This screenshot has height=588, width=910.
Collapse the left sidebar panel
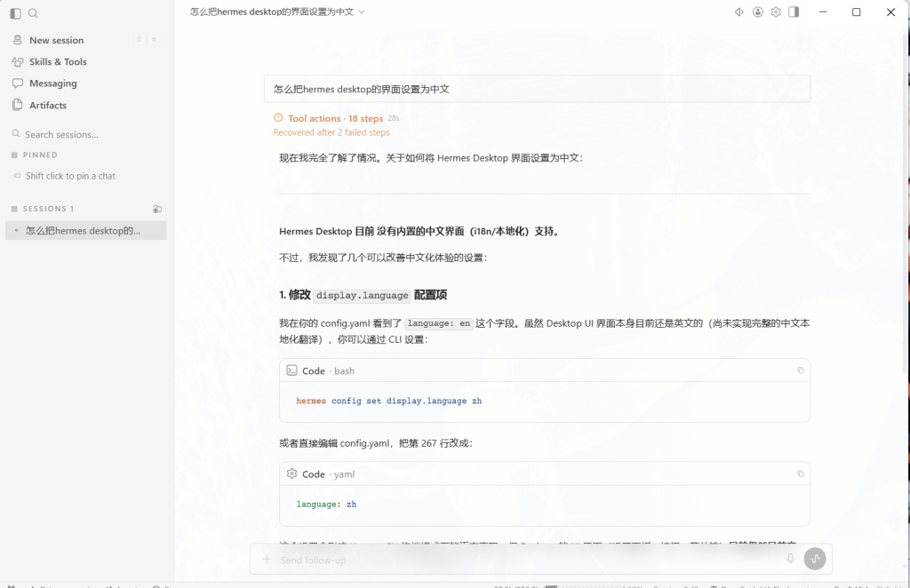click(16, 13)
